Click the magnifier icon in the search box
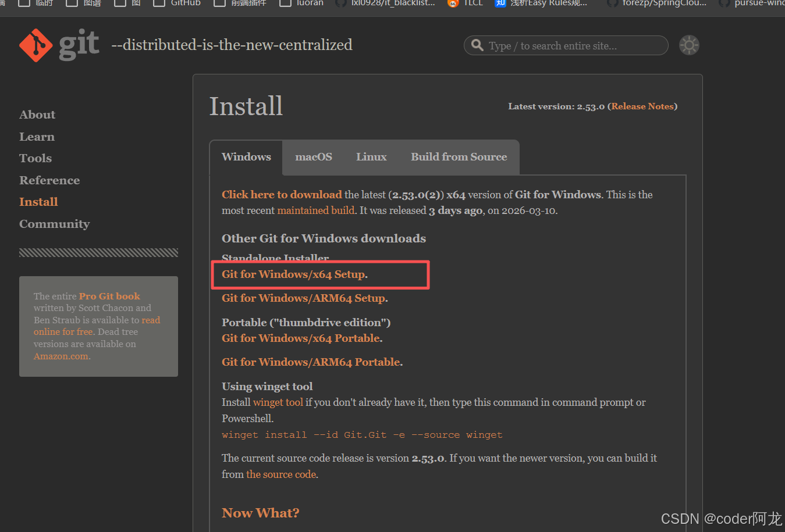This screenshot has height=532, width=785. (x=477, y=45)
